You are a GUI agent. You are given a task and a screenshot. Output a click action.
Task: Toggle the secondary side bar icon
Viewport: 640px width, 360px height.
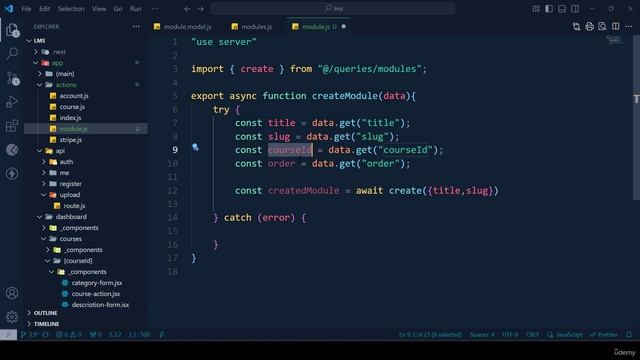(575, 9)
